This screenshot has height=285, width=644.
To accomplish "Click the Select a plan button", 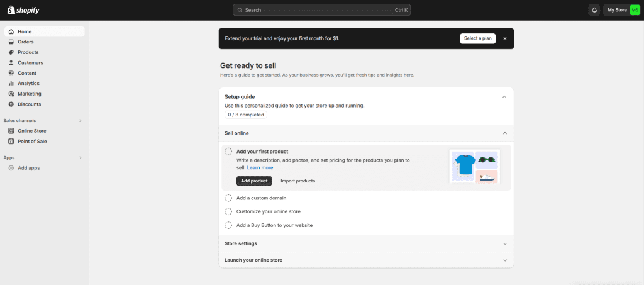I will (478, 38).
